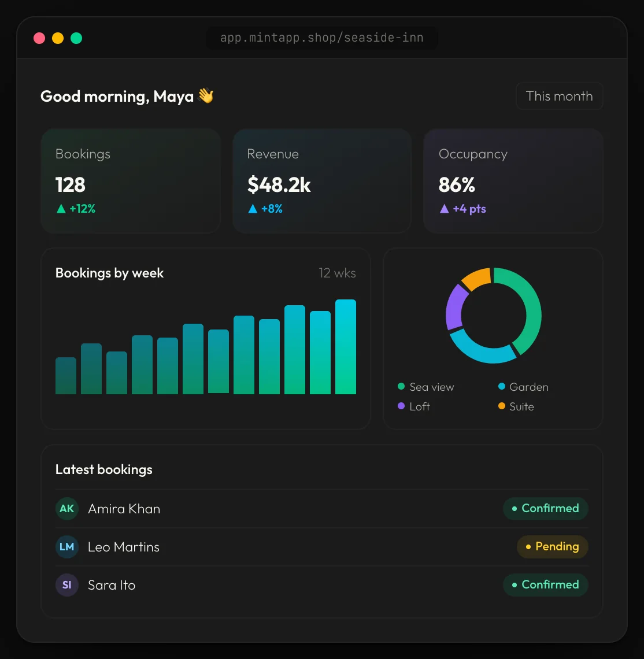Click the LM avatar for Leo Martins
Image resolution: width=644 pixels, height=659 pixels.
click(x=67, y=547)
